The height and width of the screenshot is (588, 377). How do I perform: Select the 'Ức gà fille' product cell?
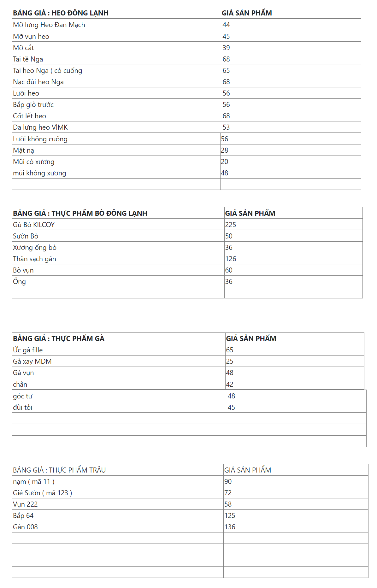28,350
